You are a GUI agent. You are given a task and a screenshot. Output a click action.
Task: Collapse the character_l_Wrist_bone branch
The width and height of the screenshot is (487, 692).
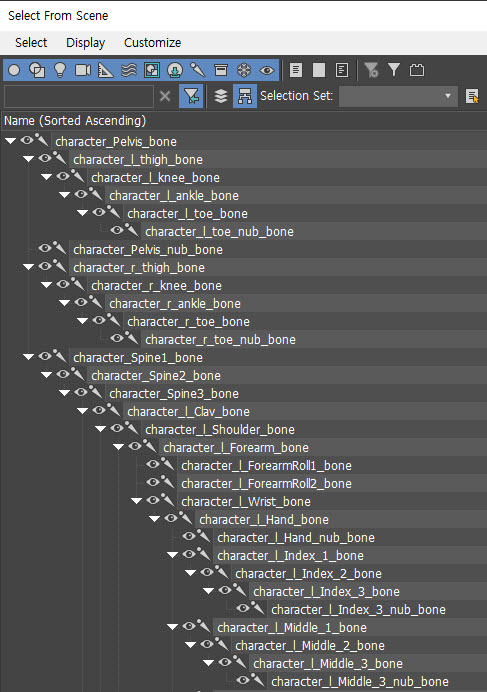(136, 501)
